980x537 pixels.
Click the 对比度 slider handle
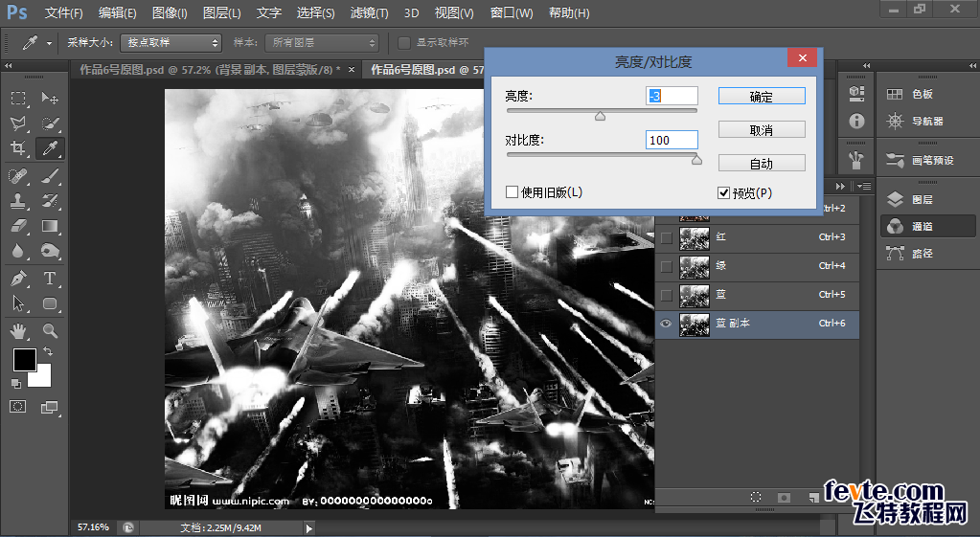click(696, 160)
